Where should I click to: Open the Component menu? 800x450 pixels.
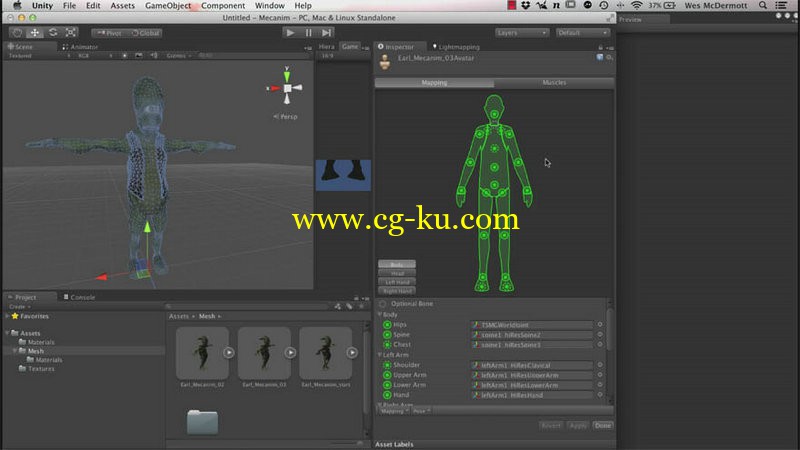tap(223, 6)
